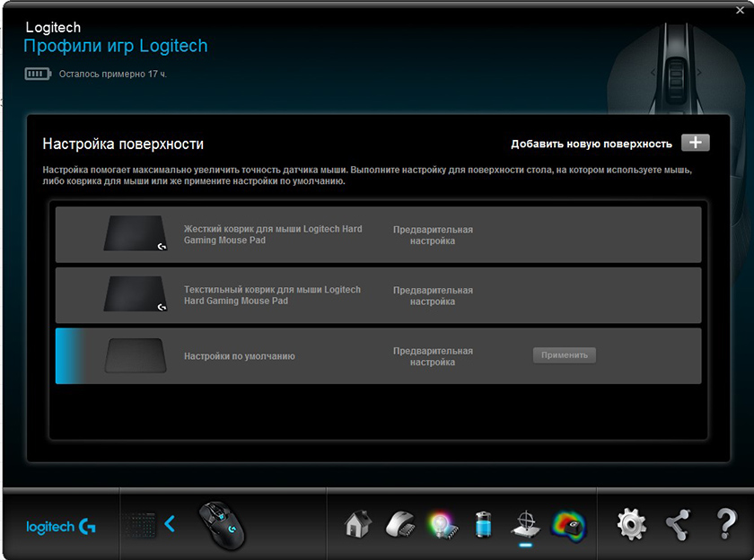Open the Home screen icon
Viewport: 754px width, 560px height.
point(358,523)
